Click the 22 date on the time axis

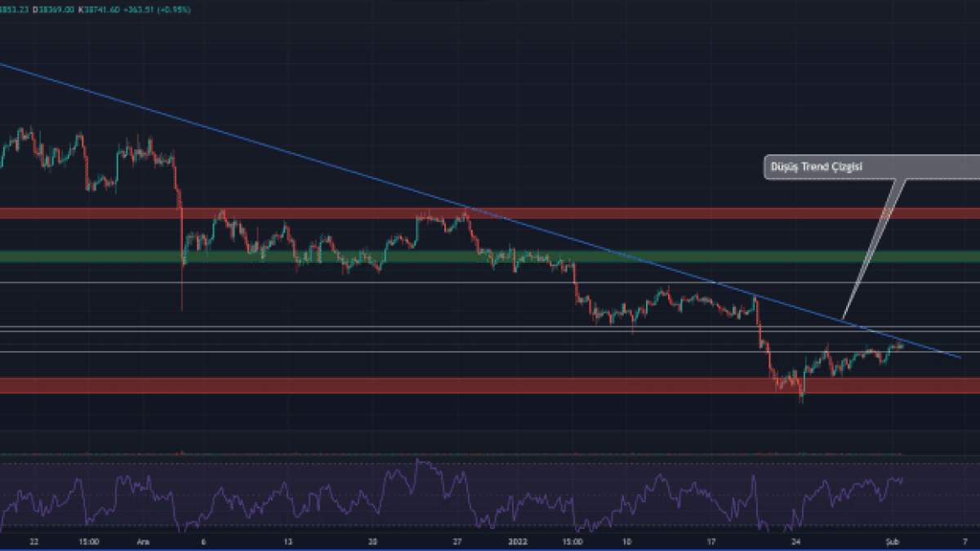pos(33,541)
